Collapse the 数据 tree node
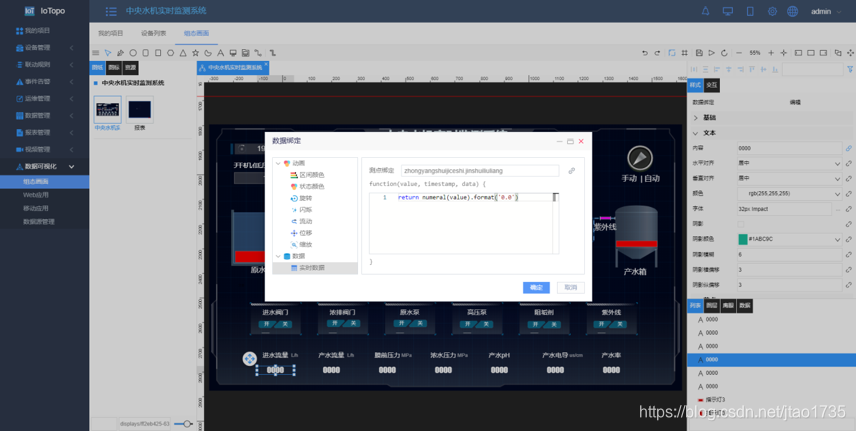Screen dimensions: 856x431 coord(278,256)
